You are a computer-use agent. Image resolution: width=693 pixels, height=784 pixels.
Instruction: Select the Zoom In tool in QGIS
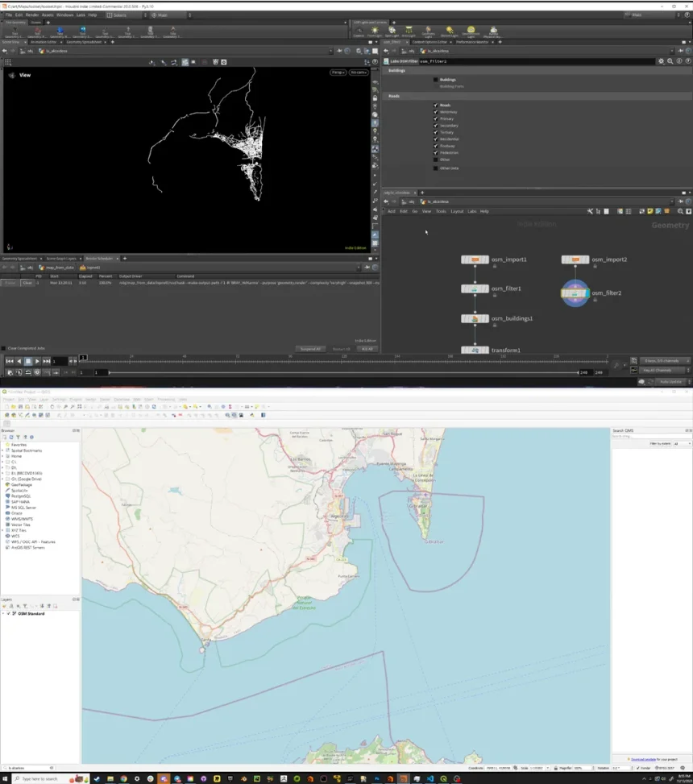(65, 406)
